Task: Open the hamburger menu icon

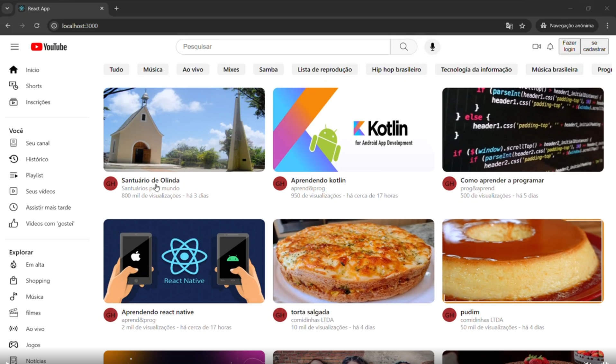Action: pyautogui.click(x=14, y=47)
